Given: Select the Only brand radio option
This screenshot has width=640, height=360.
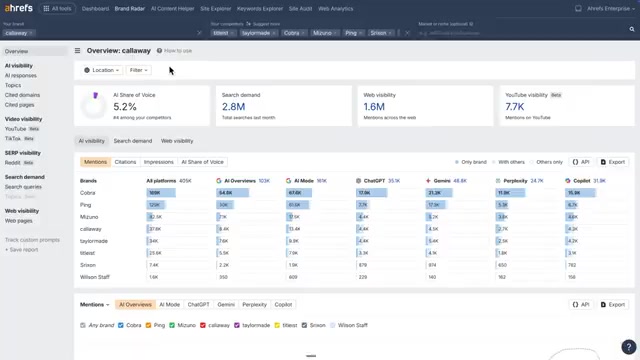Looking at the screenshot, I should [457, 162].
